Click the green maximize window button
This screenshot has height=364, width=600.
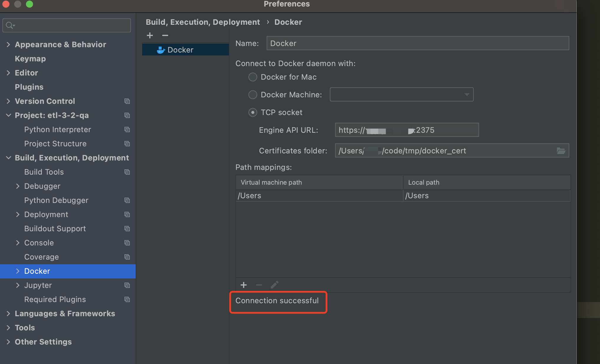coord(29,4)
